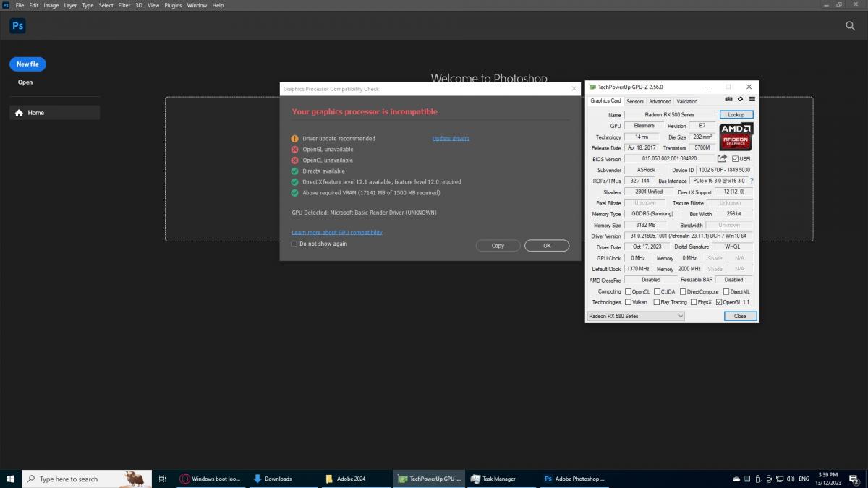The width and height of the screenshot is (868, 488).
Task: Click the Task View taskbar icon
Action: (163, 479)
